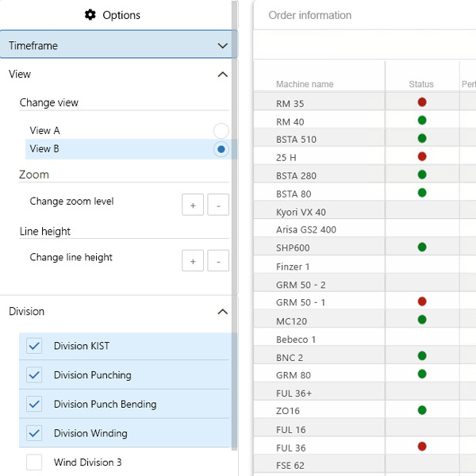The height and width of the screenshot is (476, 476).
Task: Decrease zoom level with minus button
Action: 218,205
